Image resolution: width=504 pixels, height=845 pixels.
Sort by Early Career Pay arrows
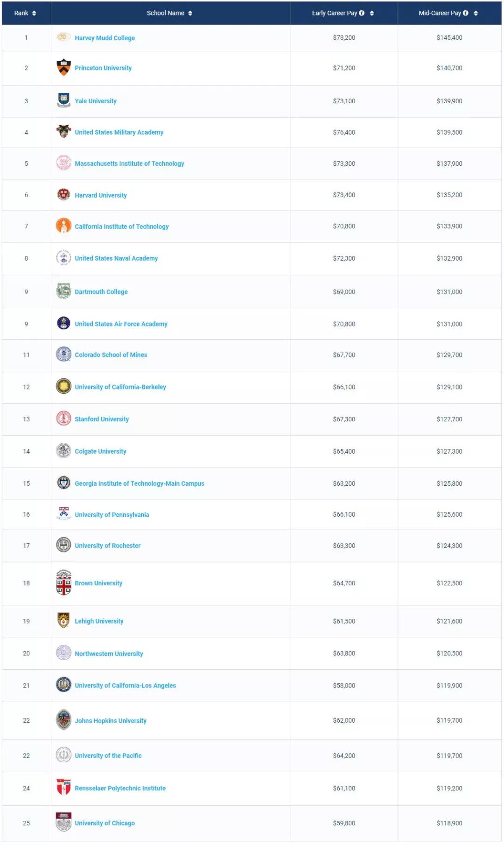pos(372,13)
